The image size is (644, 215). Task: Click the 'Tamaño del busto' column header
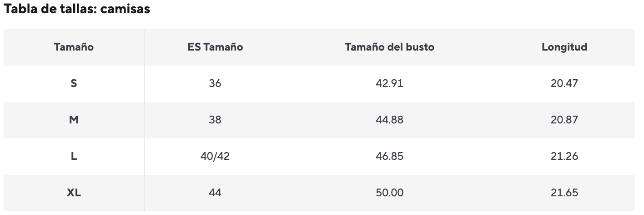click(x=389, y=47)
